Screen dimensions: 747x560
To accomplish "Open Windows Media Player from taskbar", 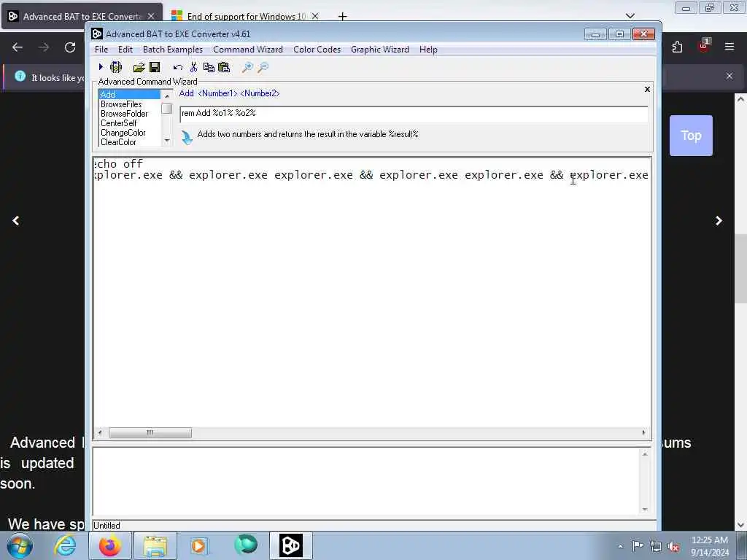I will click(198, 545).
